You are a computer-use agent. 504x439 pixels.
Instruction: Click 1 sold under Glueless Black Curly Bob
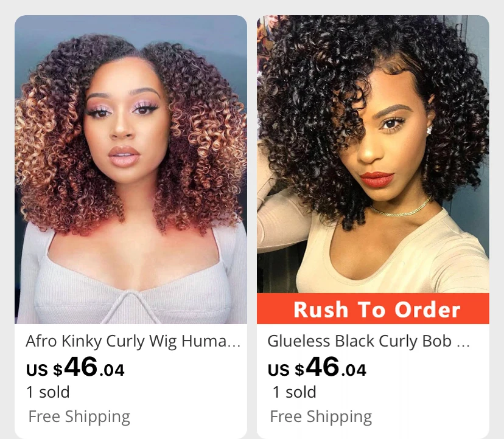click(294, 392)
